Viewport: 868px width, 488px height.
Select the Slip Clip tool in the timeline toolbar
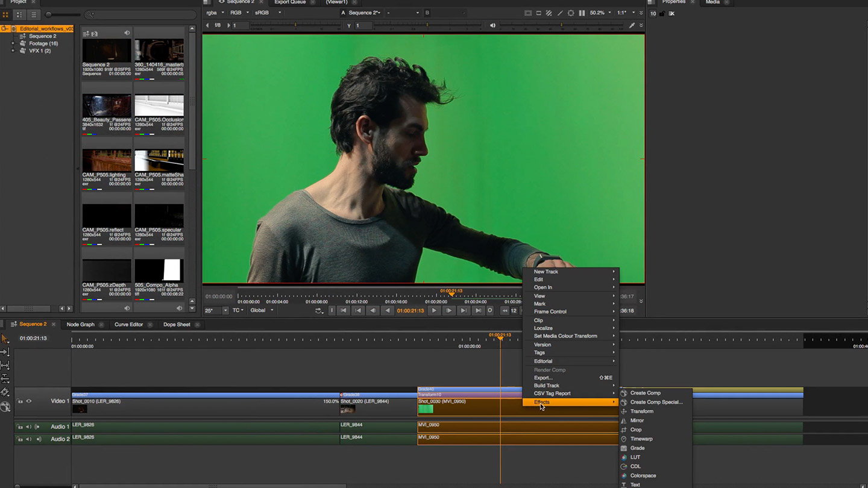pyautogui.click(x=5, y=365)
